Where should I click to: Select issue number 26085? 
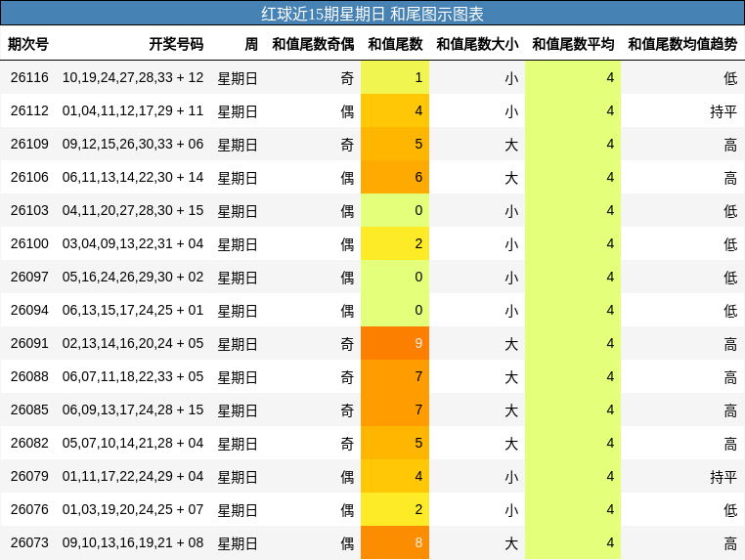29,409
